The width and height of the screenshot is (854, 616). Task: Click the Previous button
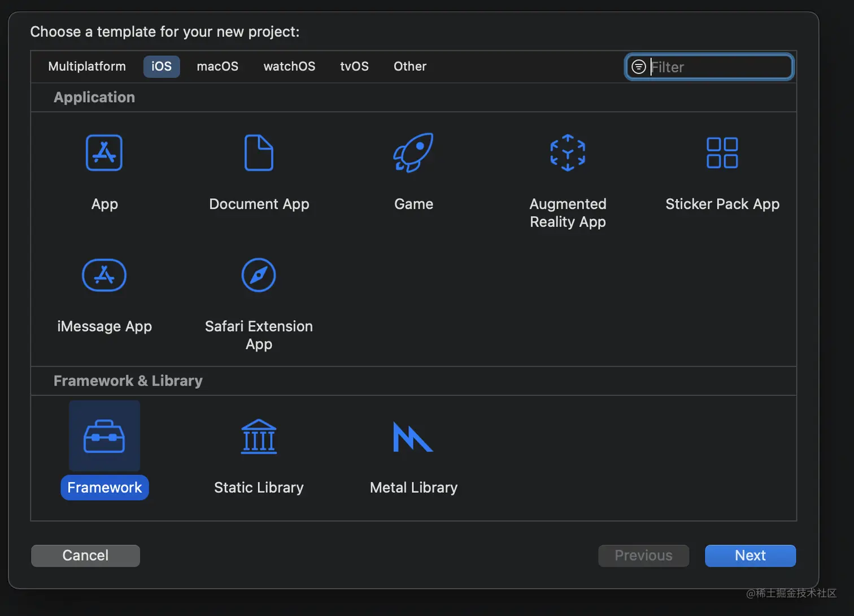coord(643,556)
